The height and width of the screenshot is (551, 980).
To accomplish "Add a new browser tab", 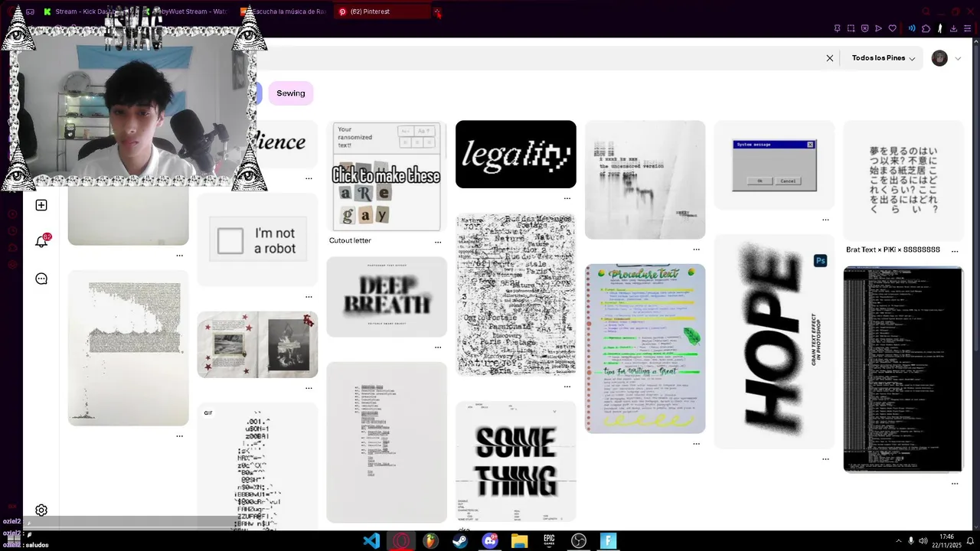I will 437,11.
